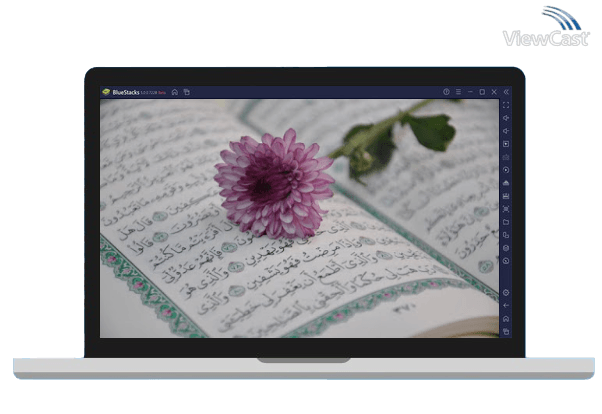602x414 pixels.
Task: Click the eco mode sidebar icon
Action: point(506,248)
